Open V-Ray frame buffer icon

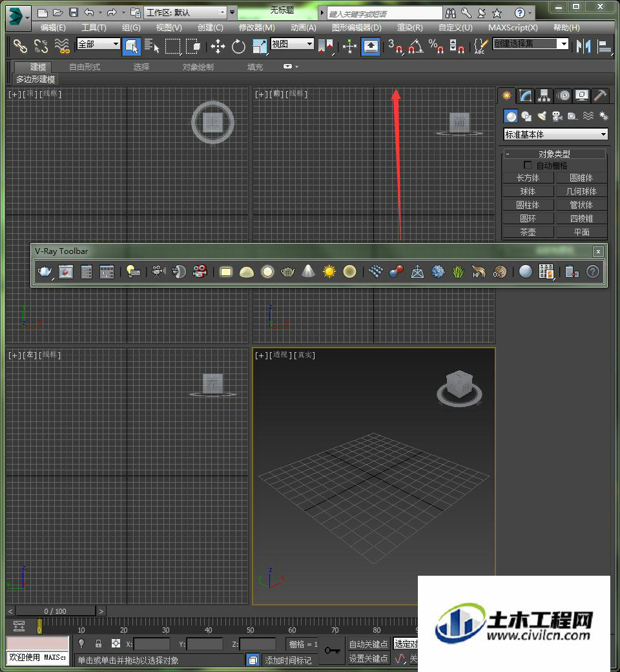pos(66,271)
